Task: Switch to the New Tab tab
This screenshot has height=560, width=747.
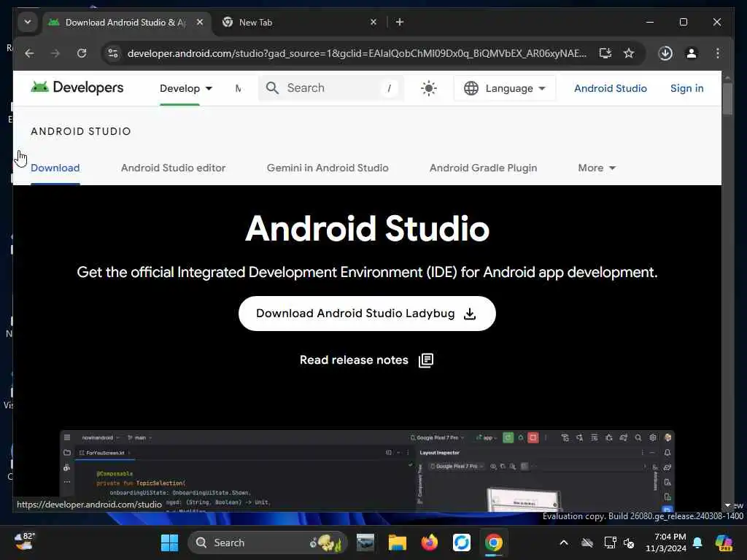Action: (x=300, y=23)
